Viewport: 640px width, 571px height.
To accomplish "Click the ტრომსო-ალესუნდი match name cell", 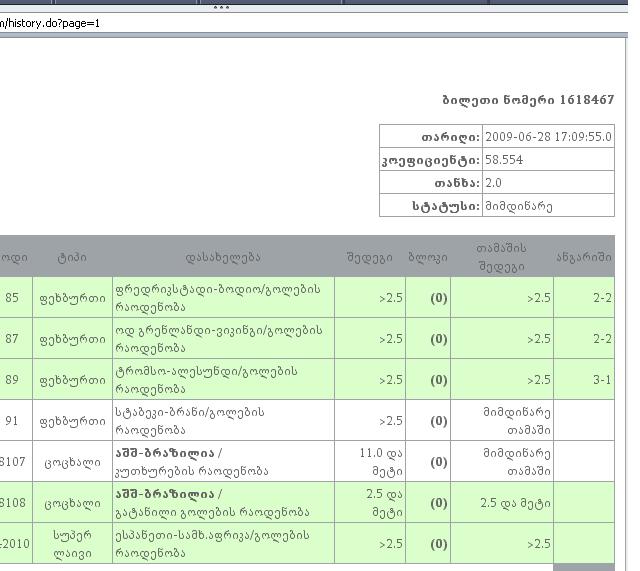I will pos(223,379).
